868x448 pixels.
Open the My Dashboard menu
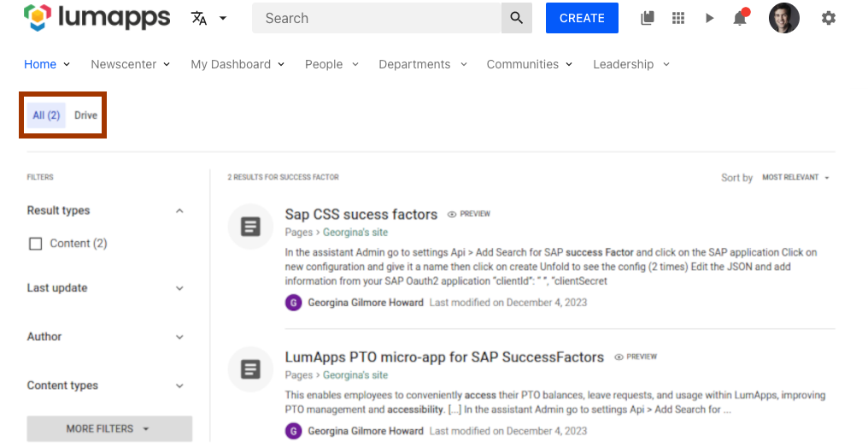tap(231, 64)
